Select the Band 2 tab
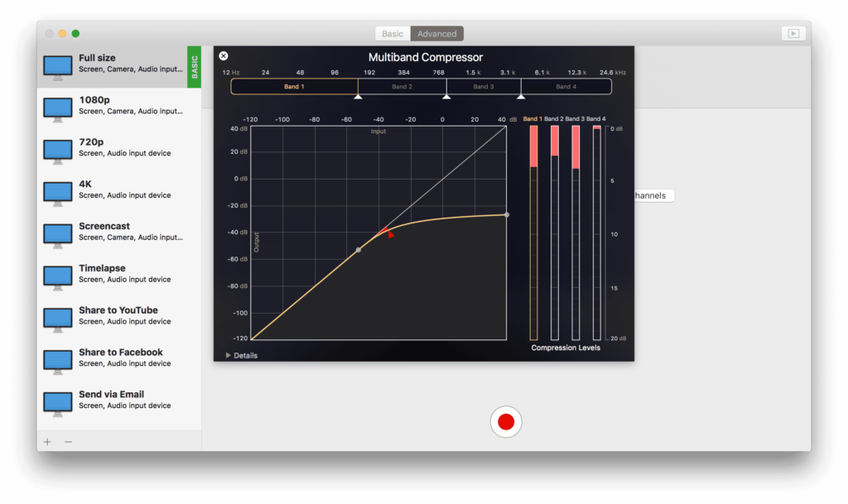The height and width of the screenshot is (504, 848). [402, 86]
